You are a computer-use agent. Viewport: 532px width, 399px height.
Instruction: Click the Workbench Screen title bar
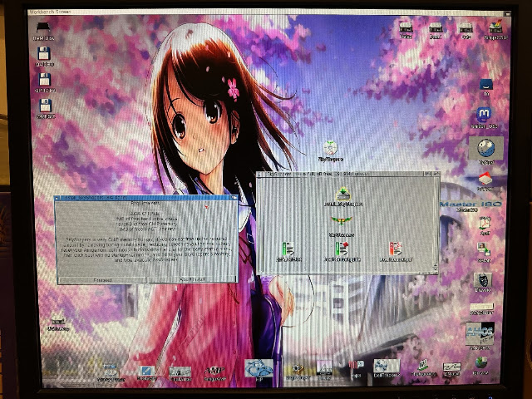(268, 12)
